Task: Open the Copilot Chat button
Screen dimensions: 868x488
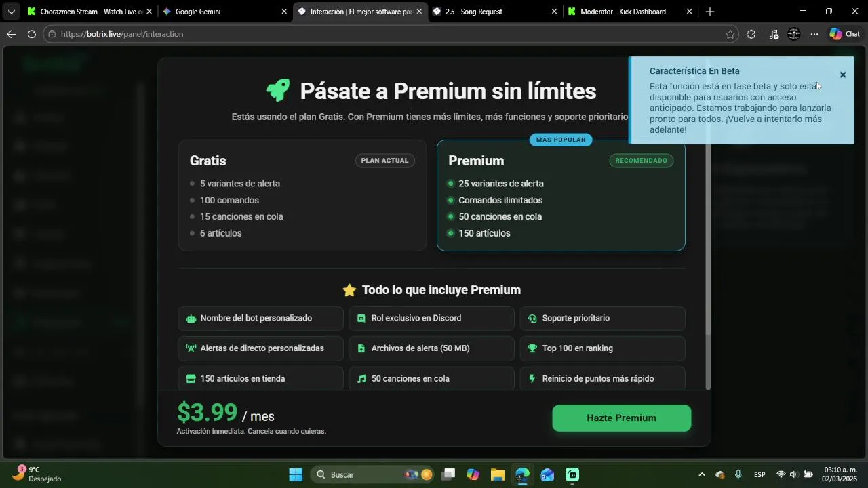Action: point(844,34)
